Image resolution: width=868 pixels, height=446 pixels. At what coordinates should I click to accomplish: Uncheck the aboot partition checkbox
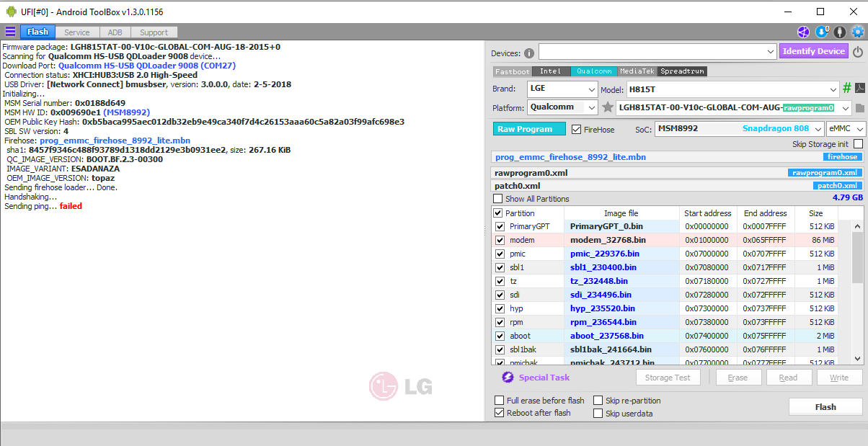500,336
